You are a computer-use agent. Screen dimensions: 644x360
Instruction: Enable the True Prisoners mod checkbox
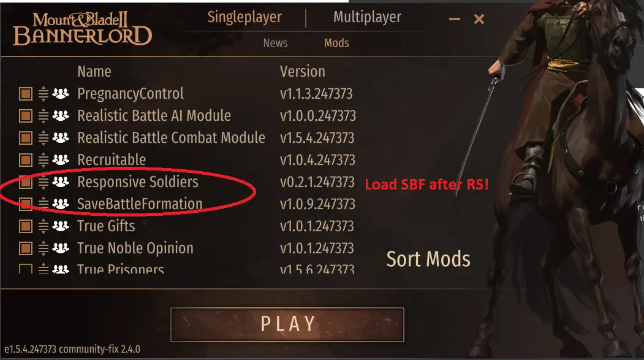(x=26, y=269)
